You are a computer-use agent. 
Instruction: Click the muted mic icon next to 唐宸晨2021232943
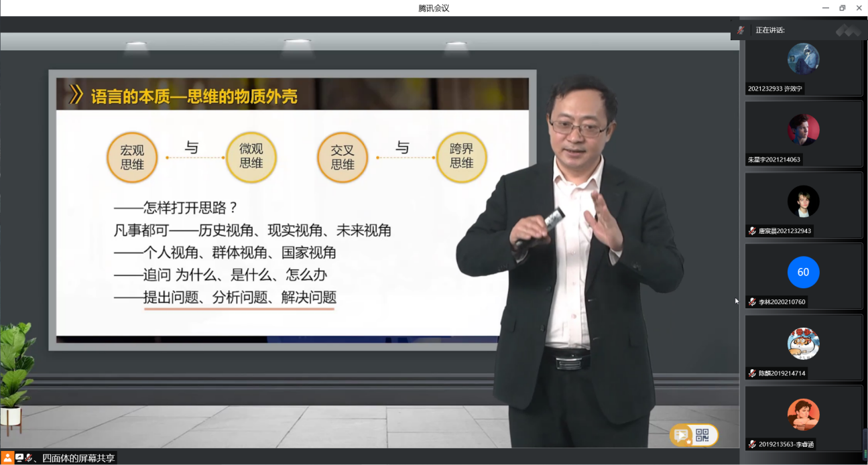click(752, 231)
